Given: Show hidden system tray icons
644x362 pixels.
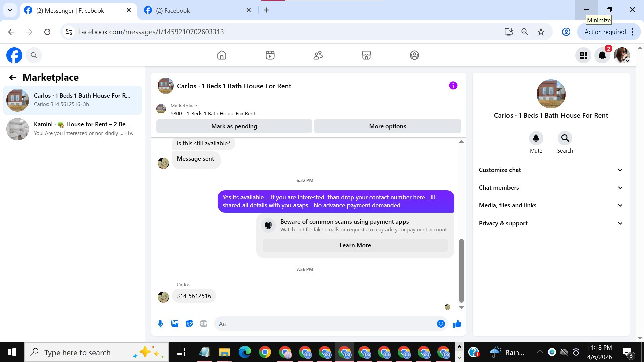Looking at the screenshot, I should (540, 352).
